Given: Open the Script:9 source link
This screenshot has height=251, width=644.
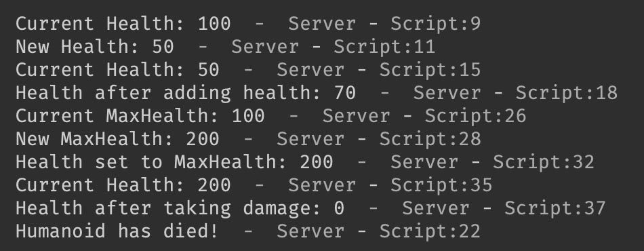Looking at the screenshot, I should pyautogui.click(x=435, y=24).
